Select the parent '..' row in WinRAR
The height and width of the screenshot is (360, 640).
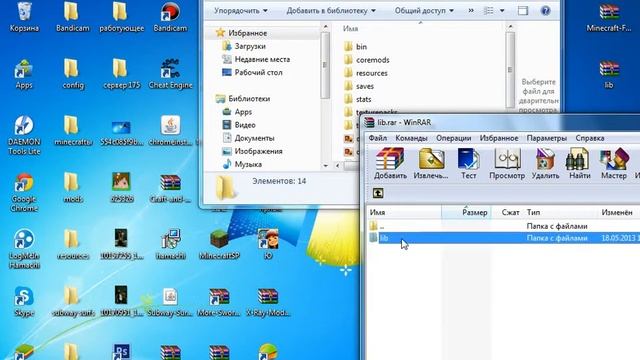[503, 226]
